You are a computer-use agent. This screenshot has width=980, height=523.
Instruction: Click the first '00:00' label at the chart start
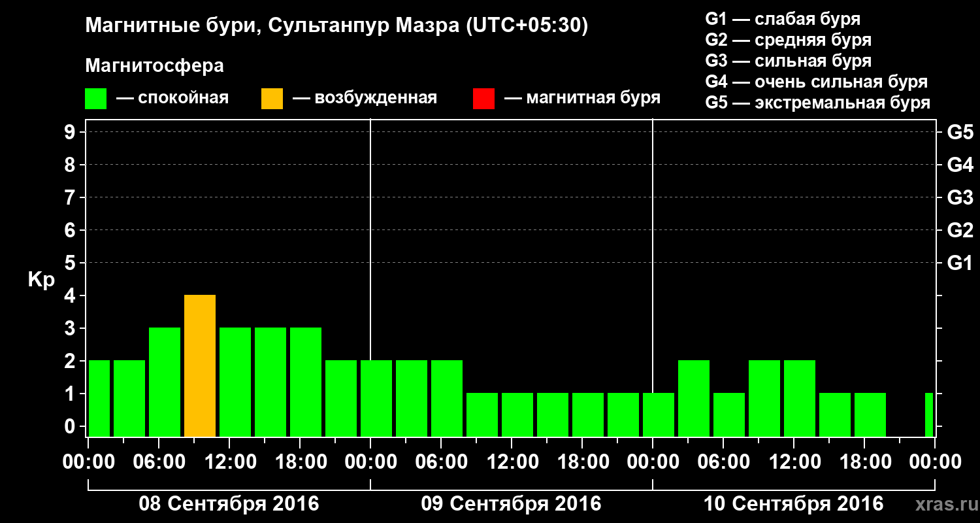coord(88,462)
